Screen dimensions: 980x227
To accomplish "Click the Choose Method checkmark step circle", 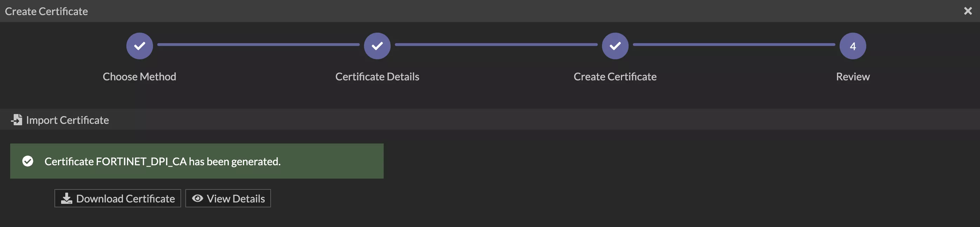I will coord(140,46).
